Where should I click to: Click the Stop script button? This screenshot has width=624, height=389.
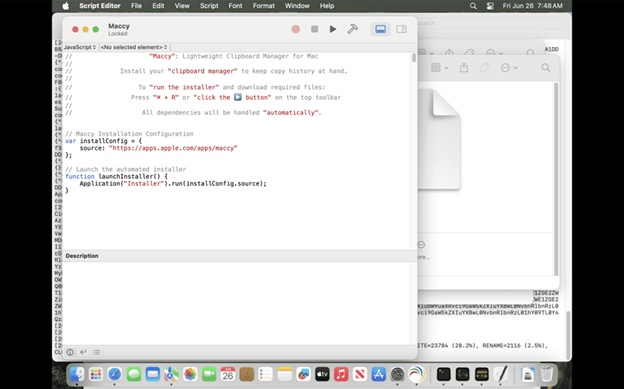pos(314,29)
